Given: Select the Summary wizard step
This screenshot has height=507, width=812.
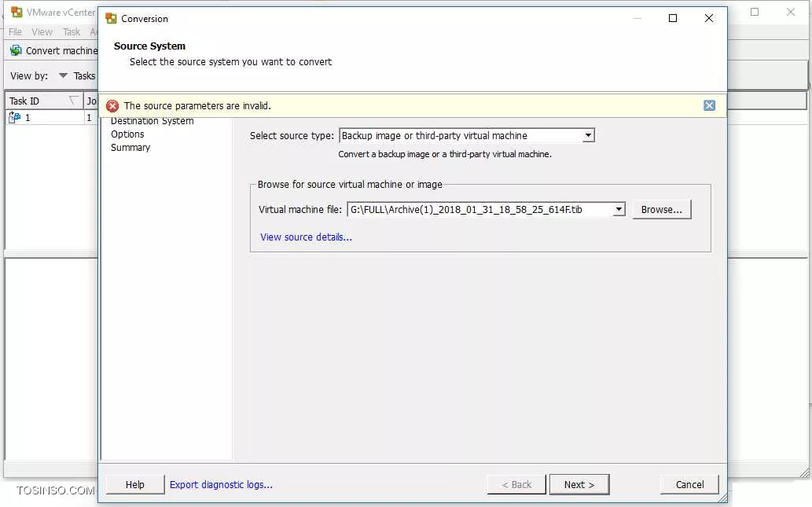Looking at the screenshot, I should [130, 148].
